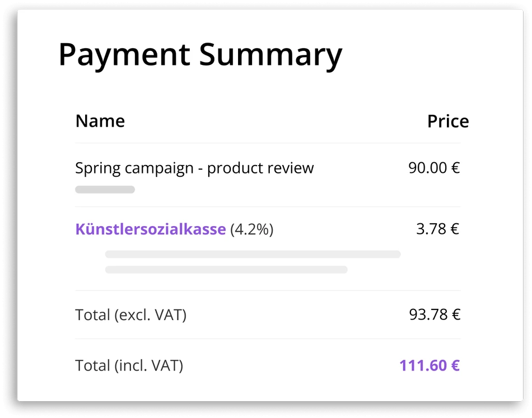Click the euro sign next to 111.60
This screenshot has height=418, width=532.
click(x=455, y=365)
